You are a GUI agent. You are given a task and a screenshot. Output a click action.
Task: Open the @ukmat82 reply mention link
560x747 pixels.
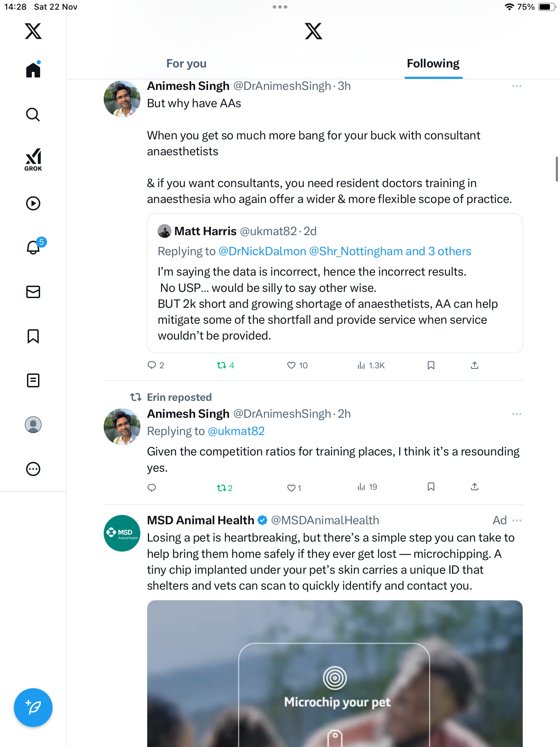(x=236, y=431)
